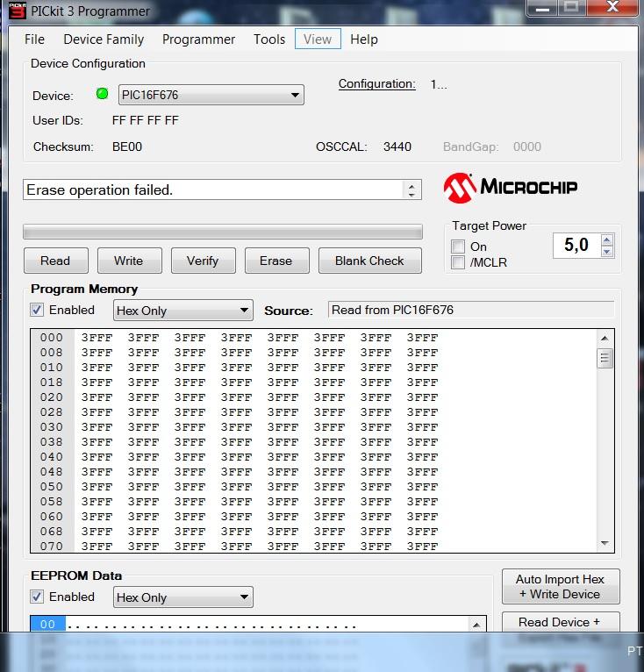The image size is (644, 672).
Task: Click the Verify button
Action: click(204, 261)
